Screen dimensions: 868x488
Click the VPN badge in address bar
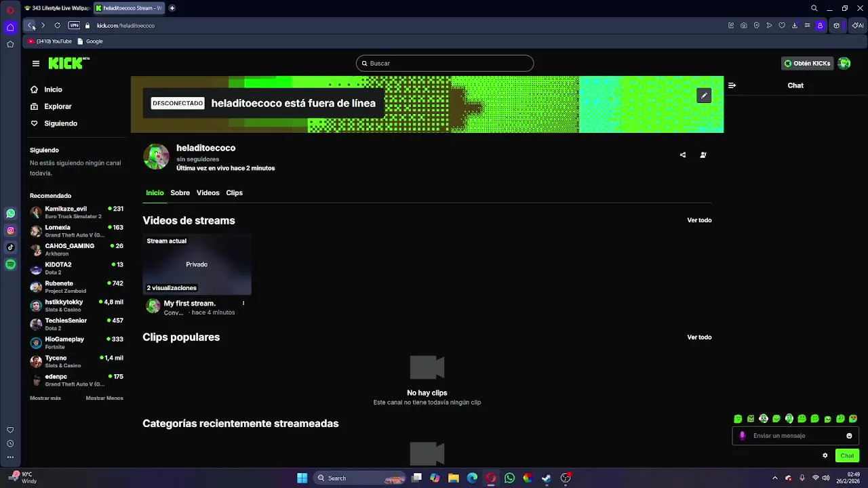click(x=74, y=26)
